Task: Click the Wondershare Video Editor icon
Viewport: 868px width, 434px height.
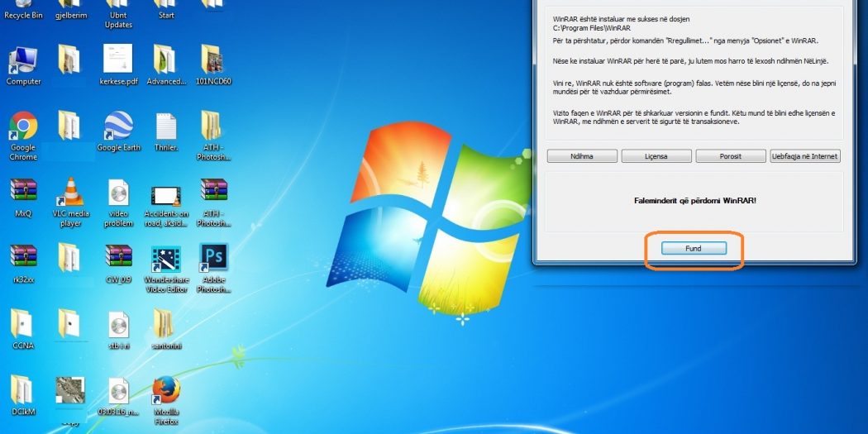Action: click(166, 260)
